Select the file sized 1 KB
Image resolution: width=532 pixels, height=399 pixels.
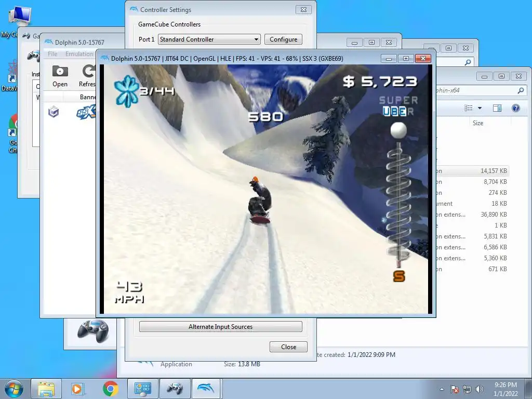pos(472,225)
